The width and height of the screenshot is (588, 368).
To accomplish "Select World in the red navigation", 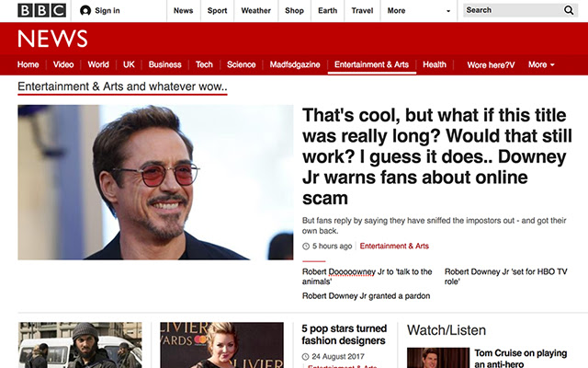I will 98,64.
